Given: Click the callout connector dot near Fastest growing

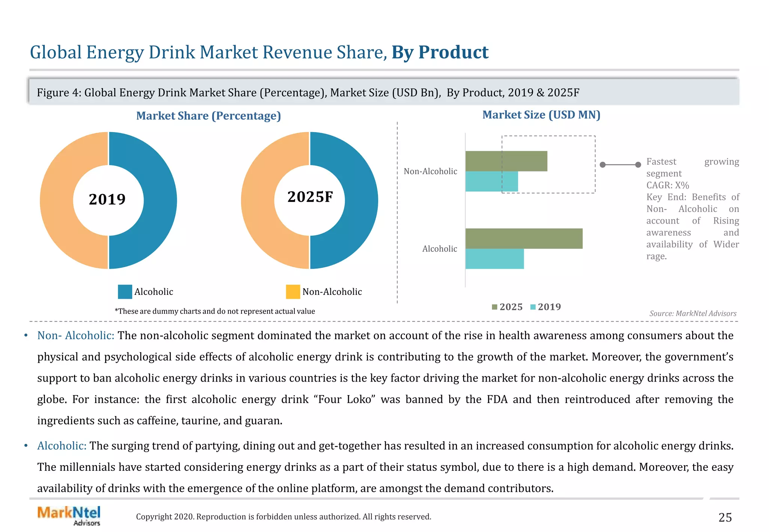Looking at the screenshot, I should tap(638, 165).
